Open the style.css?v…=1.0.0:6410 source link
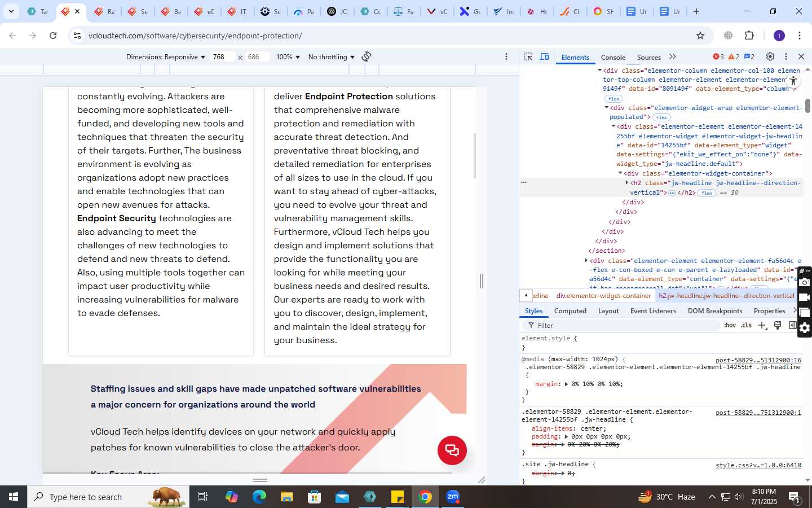 758,465
